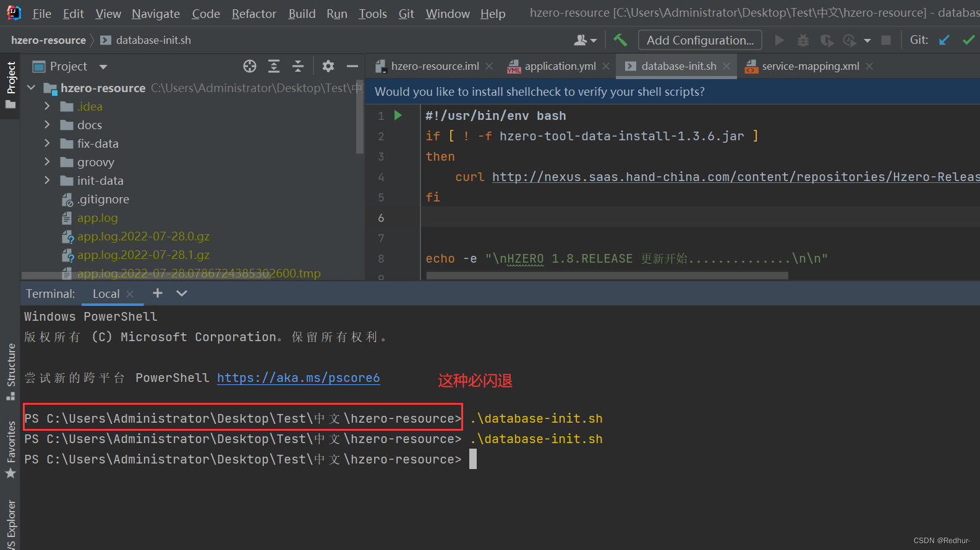980x550 pixels.
Task: Select the Local terminal tab
Action: coord(106,294)
